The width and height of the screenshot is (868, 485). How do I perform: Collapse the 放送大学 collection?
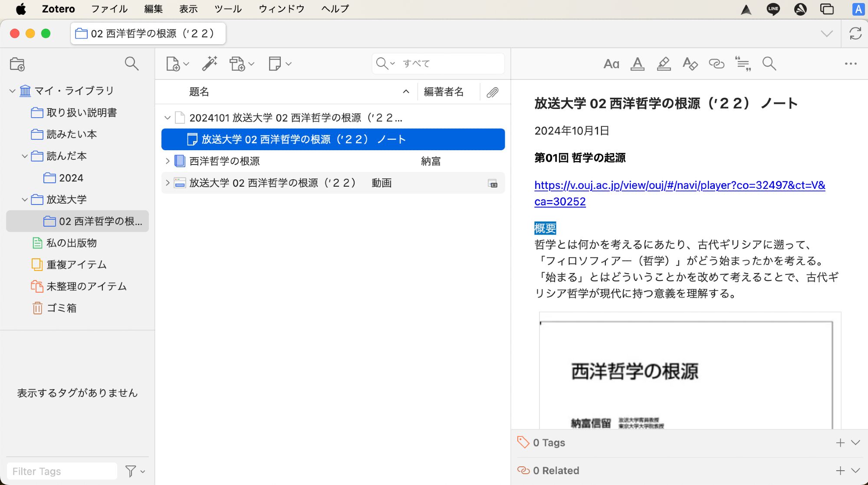click(x=25, y=199)
